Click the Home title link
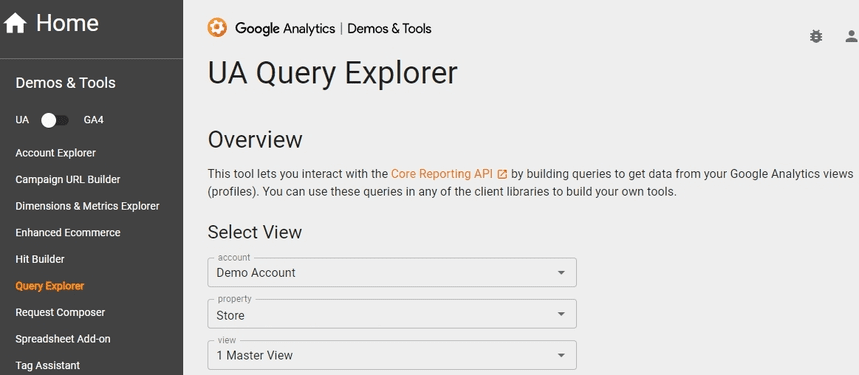 click(x=67, y=24)
